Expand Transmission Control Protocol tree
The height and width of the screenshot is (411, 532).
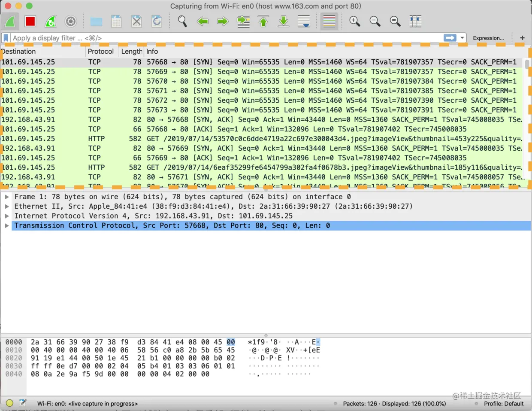click(7, 225)
